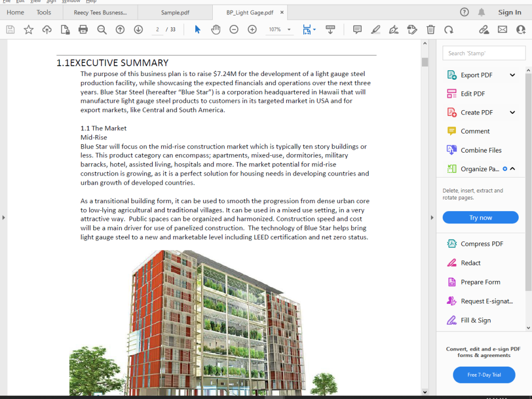Add a sticky note comment
Image resolution: width=532 pixels, height=399 pixels.
[358, 29]
